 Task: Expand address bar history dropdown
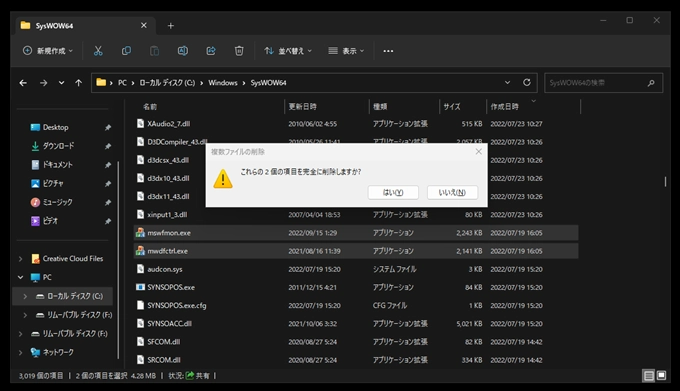pyautogui.click(x=507, y=82)
